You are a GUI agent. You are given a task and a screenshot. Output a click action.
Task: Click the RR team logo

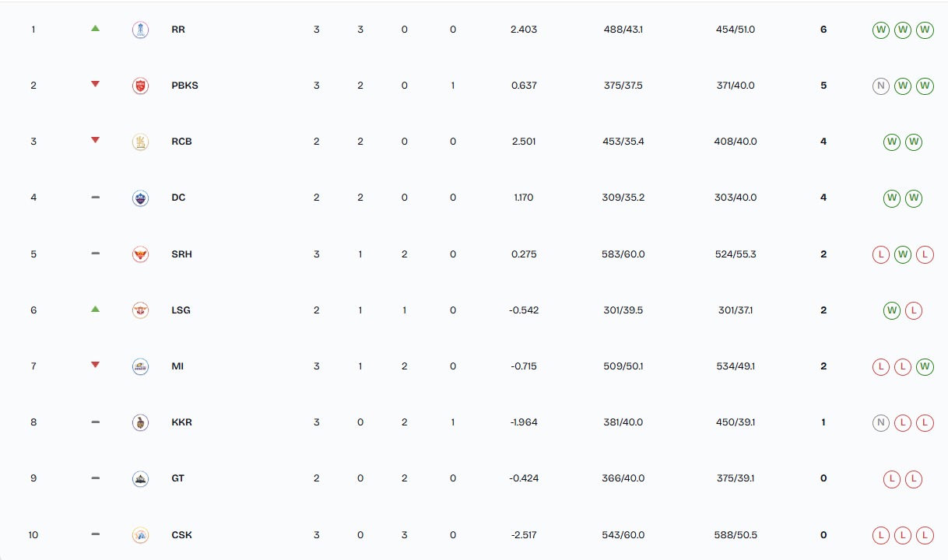tap(140, 30)
